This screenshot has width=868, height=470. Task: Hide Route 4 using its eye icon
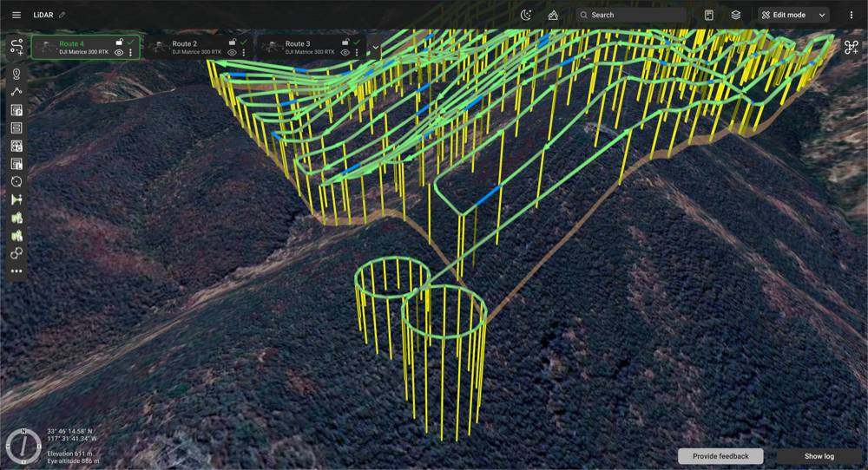[x=118, y=53]
